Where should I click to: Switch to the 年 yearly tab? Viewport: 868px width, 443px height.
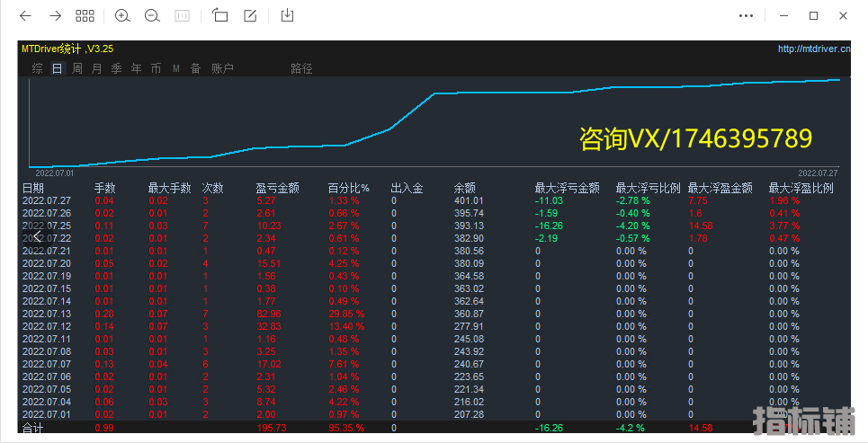(x=136, y=68)
